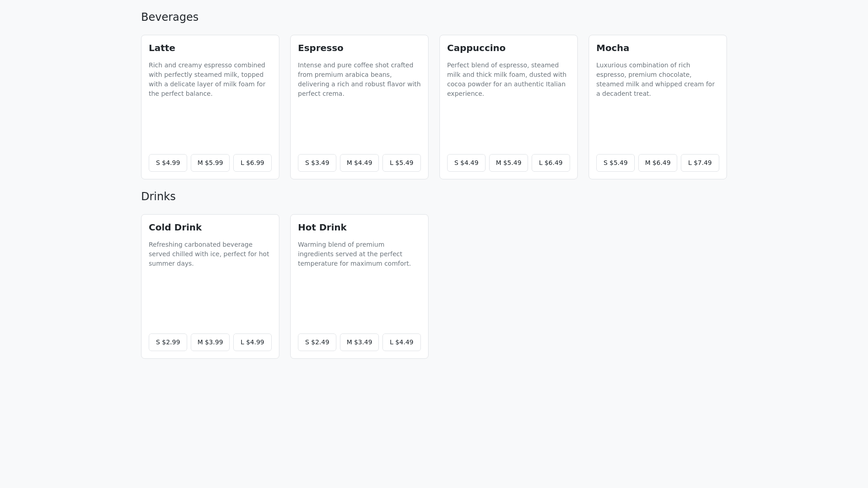Select small Mocha for $5.49
The height and width of the screenshot is (488, 868).
pyautogui.click(x=615, y=163)
